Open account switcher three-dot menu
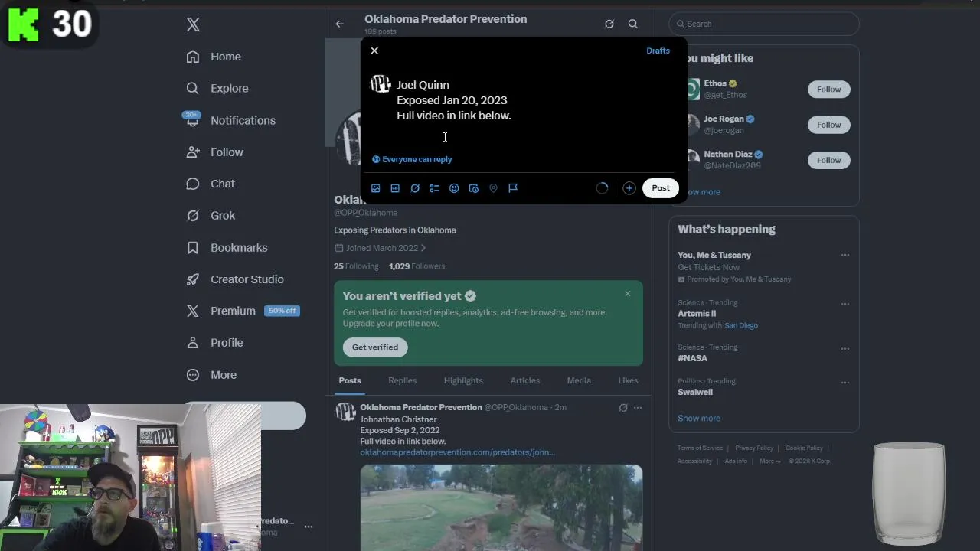 click(309, 527)
